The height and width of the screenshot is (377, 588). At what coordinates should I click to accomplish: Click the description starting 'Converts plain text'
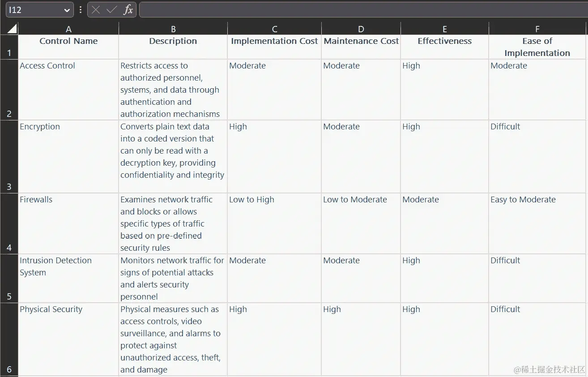tap(173, 157)
